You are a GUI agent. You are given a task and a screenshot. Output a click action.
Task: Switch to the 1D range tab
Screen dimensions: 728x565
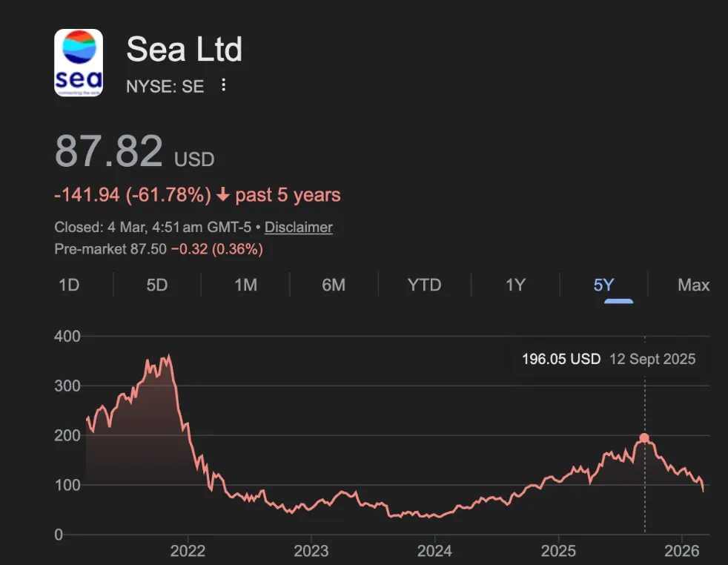click(x=69, y=285)
